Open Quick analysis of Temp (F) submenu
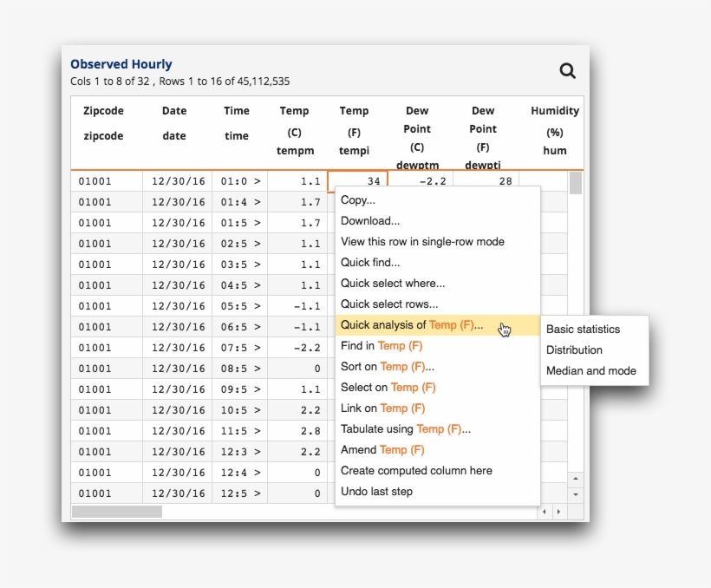 click(x=438, y=325)
